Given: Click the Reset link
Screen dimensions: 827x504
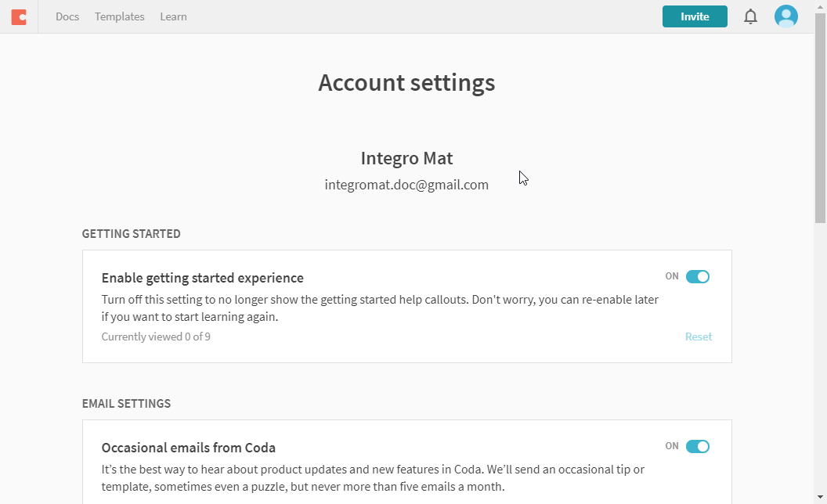Looking at the screenshot, I should (699, 337).
